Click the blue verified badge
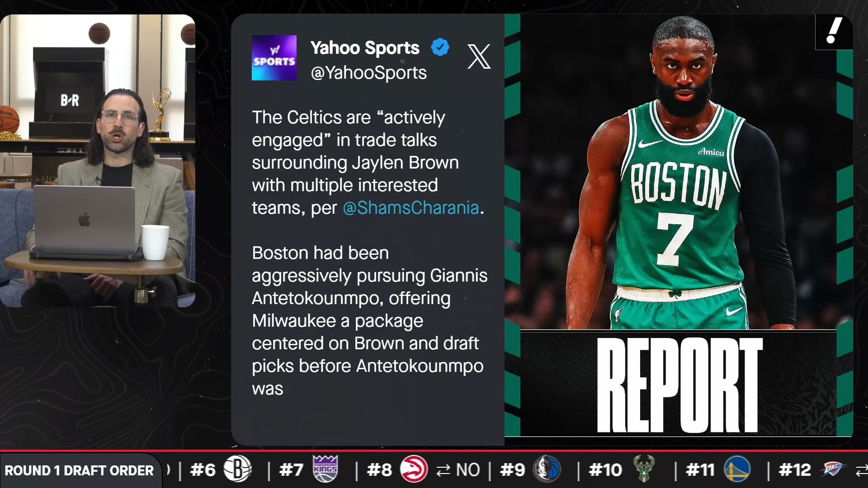Viewport: 868px width, 488px height. pos(440,47)
